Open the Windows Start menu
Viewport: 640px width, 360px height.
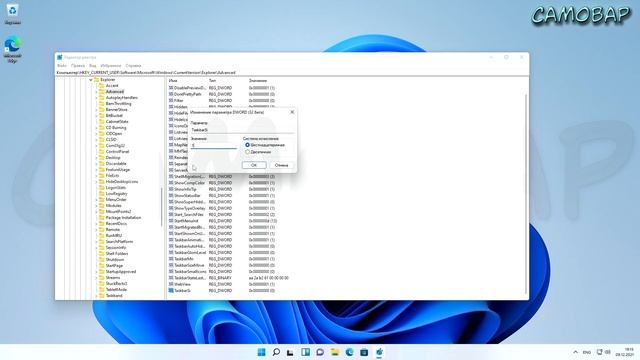point(262,352)
